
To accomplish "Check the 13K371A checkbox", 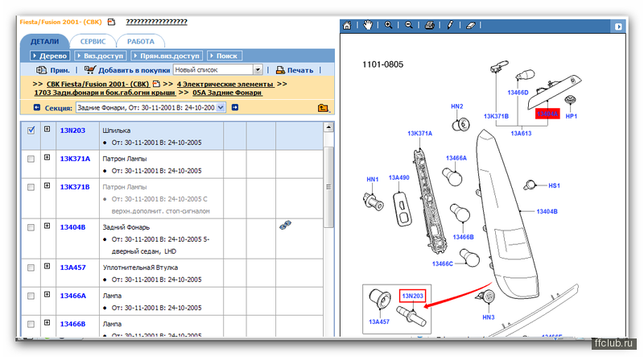I will (31, 159).
